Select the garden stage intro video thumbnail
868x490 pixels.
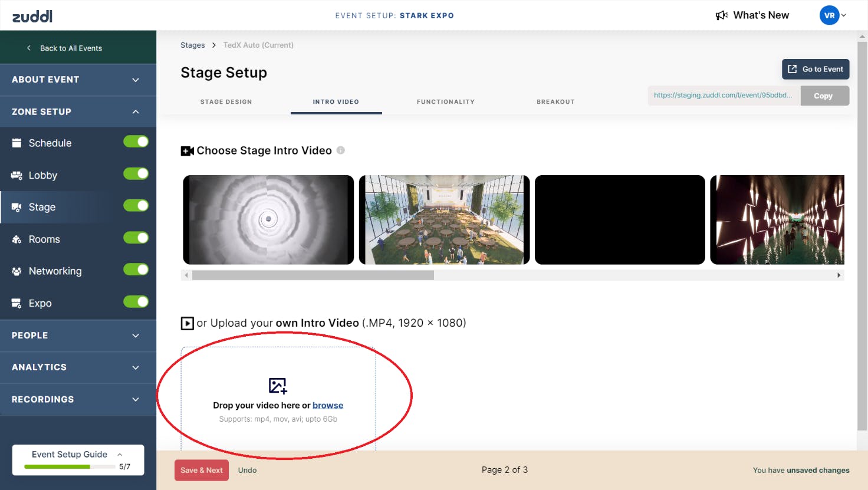coord(443,219)
